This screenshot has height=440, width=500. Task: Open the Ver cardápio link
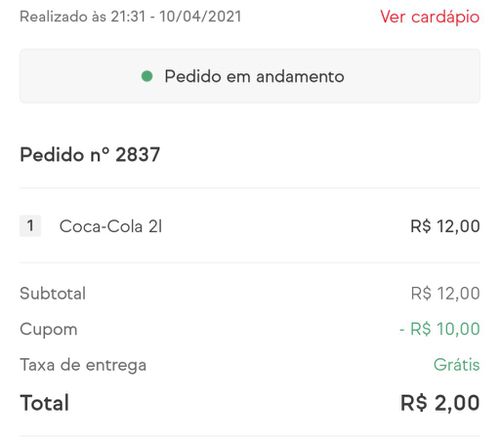[430, 17]
